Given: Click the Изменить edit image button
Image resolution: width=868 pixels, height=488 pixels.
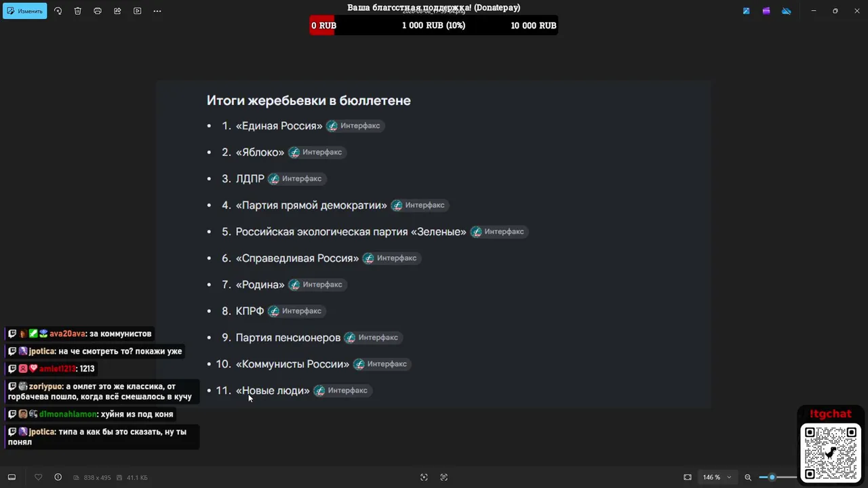Looking at the screenshot, I should tap(25, 11).
